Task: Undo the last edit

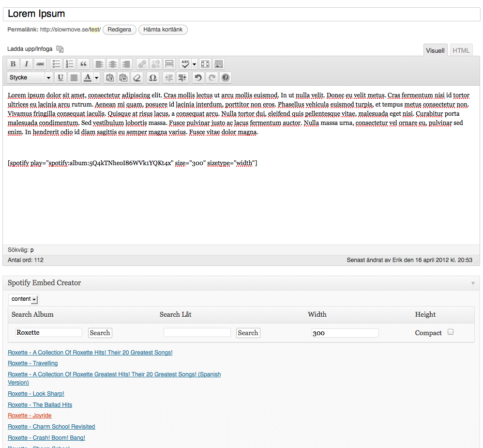Action: pyautogui.click(x=198, y=77)
